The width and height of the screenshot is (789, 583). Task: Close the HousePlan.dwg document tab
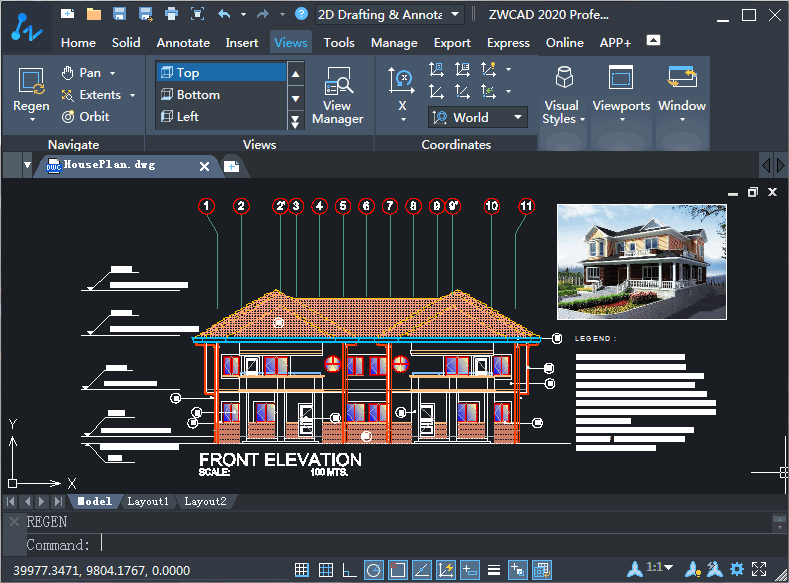coord(204,166)
